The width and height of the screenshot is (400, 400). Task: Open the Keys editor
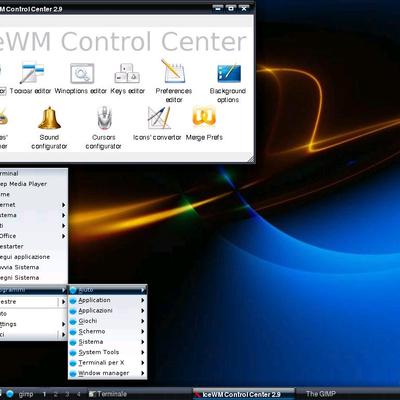pyautogui.click(x=127, y=73)
